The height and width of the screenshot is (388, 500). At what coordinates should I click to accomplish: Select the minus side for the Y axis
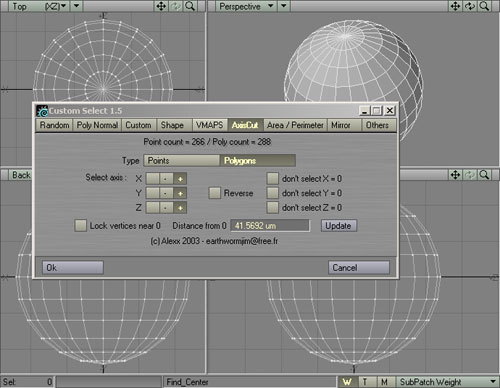click(166, 193)
